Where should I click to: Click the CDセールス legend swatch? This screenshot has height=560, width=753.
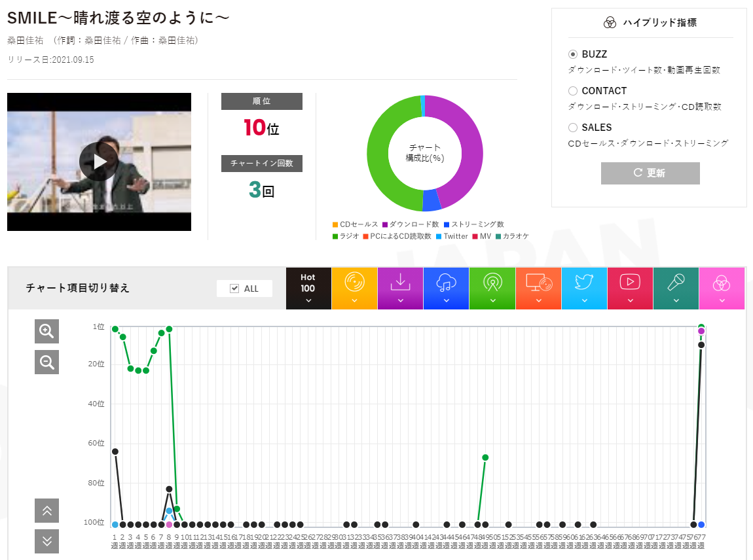click(335, 224)
